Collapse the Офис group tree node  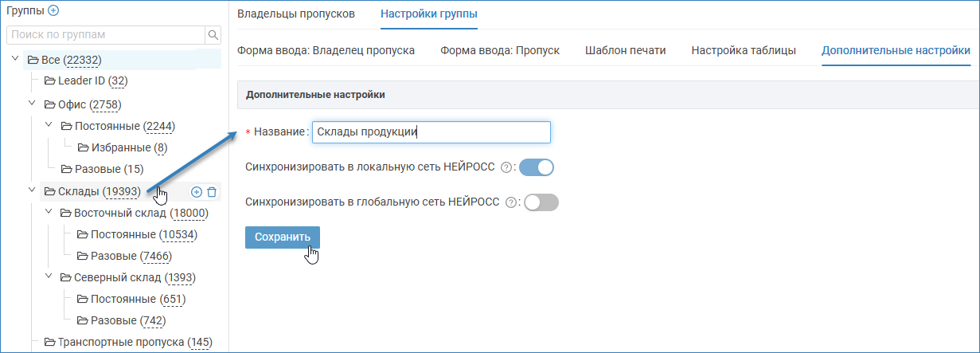pos(33,104)
